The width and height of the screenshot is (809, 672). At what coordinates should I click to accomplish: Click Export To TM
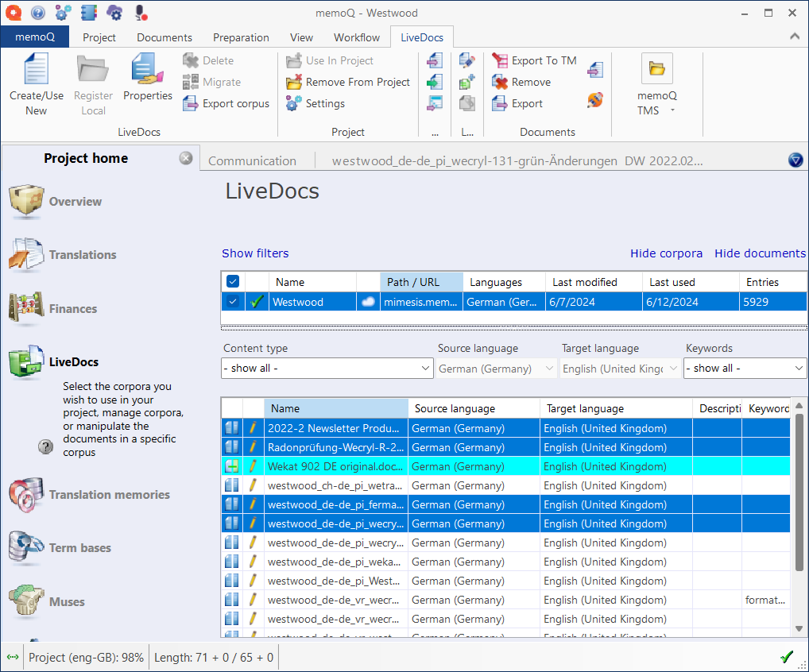534,60
